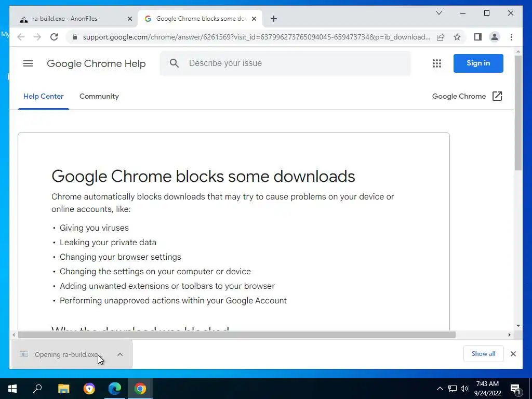The width and height of the screenshot is (532, 399).
Task: Switch to the Community tab
Action: (x=99, y=96)
